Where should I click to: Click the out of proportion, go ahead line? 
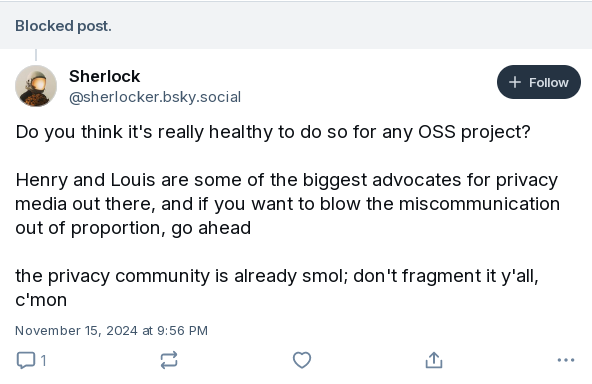[x=133, y=228]
